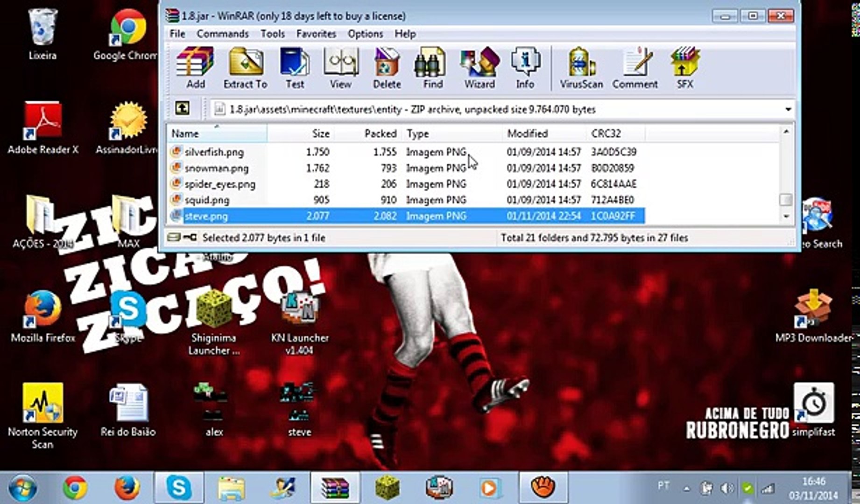This screenshot has height=504, width=860.
Task: Select the MAX folder on desktop
Action: point(129,221)
